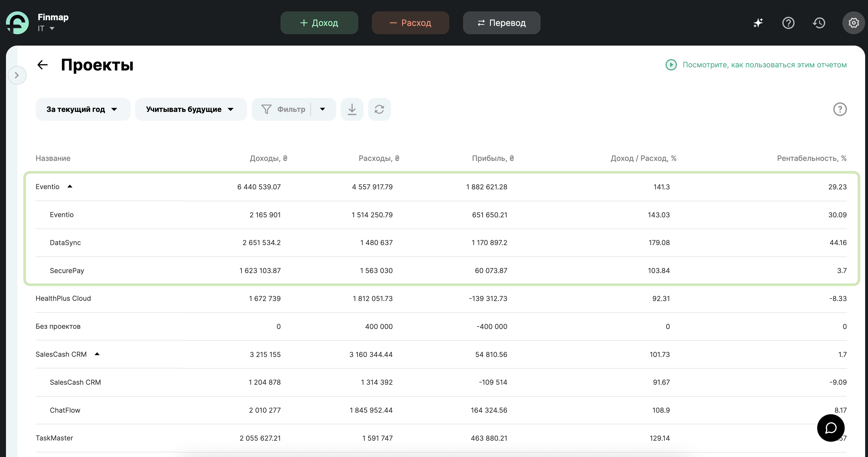Open the report help question mark icon
This screenshot has height=457, width=868.
tap(839, 109)
